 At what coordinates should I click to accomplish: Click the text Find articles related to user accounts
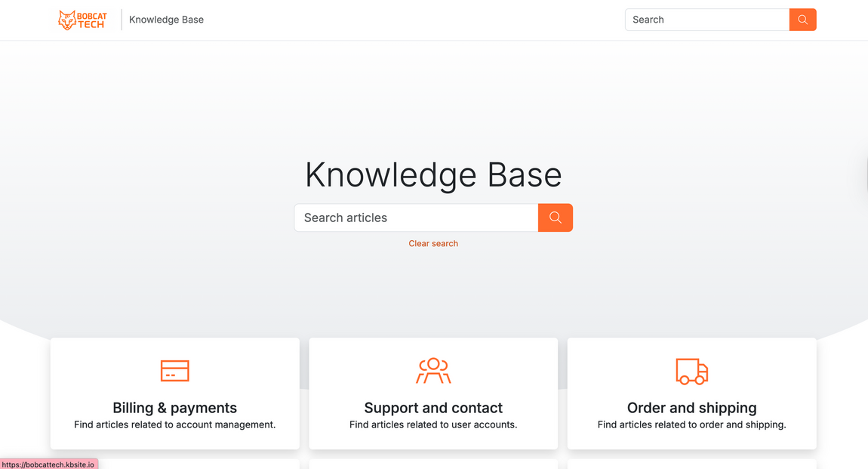coord(433,424)
